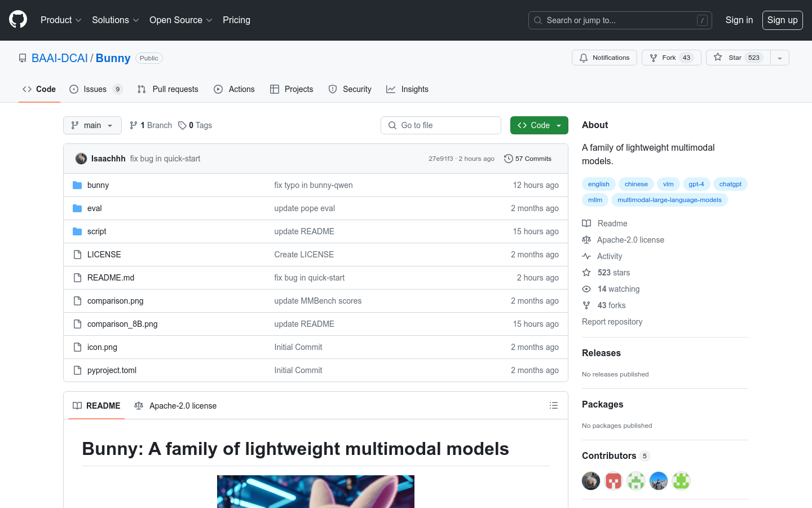The image size is (812, 508).
Task: View the 43 forks link
Action: coord(604,305)
